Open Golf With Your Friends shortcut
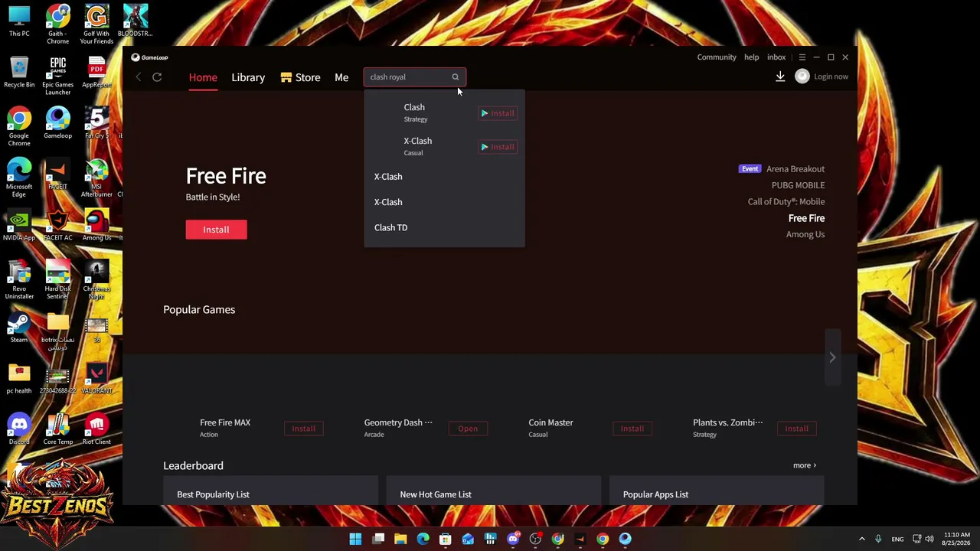 [x=96, y=25]
